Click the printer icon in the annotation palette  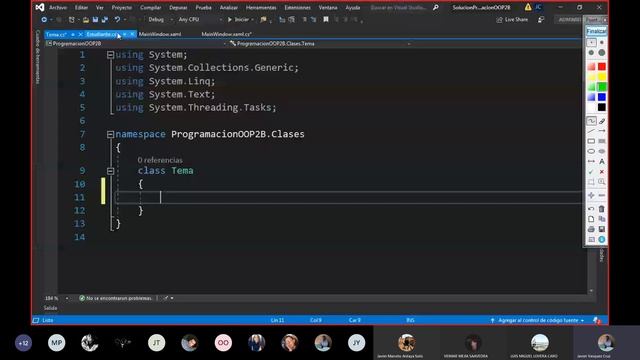click(591, 229)
